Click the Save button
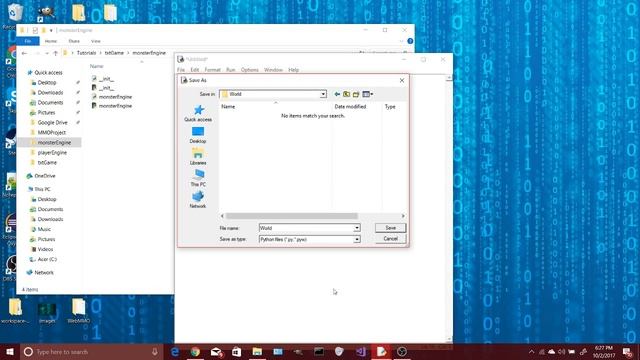Image resolution: width=640 pixels, height=360 pixels. pyautogui.click(x=391, y=228)
